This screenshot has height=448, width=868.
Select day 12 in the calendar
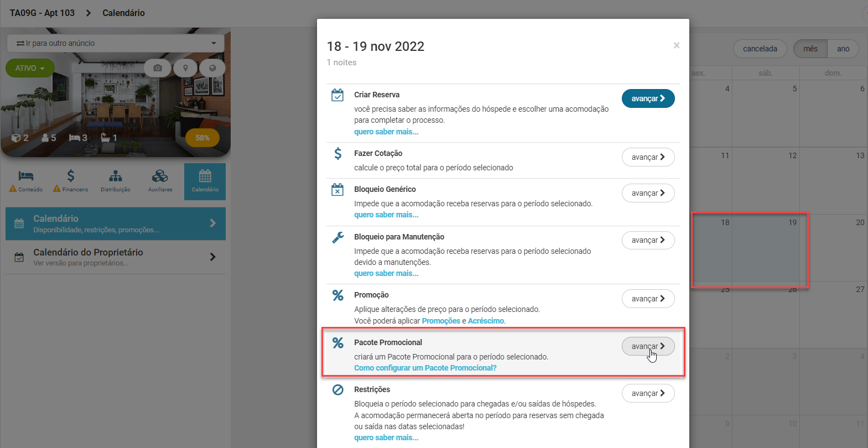(x=766, y=180)
